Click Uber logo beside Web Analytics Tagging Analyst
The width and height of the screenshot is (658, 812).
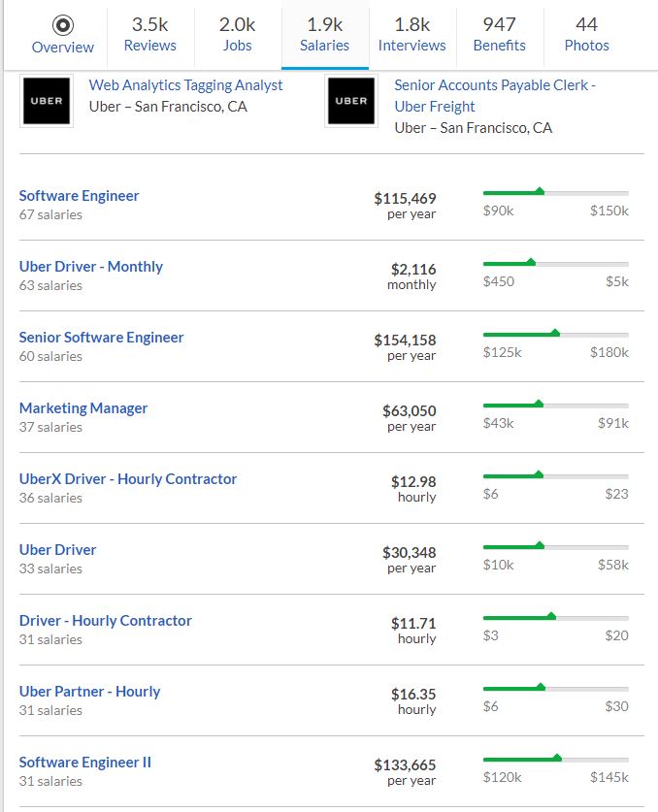tap(47, 101)
